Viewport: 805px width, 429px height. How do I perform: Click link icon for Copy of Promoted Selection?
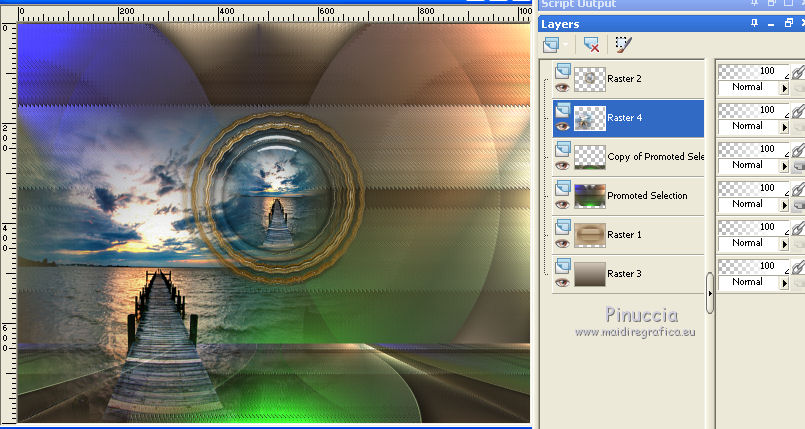click(x=798, y=150)
